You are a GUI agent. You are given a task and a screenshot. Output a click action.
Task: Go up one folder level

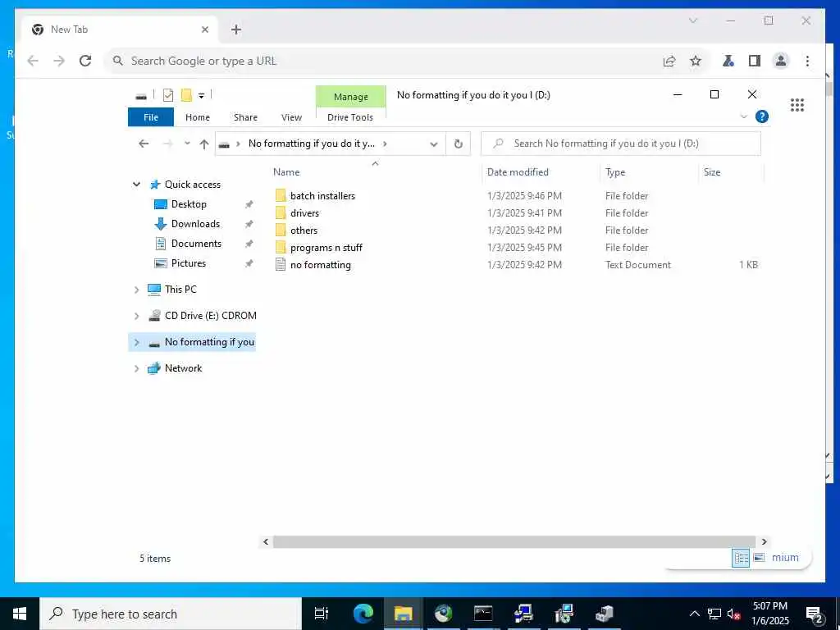click(x=204, y=144)
